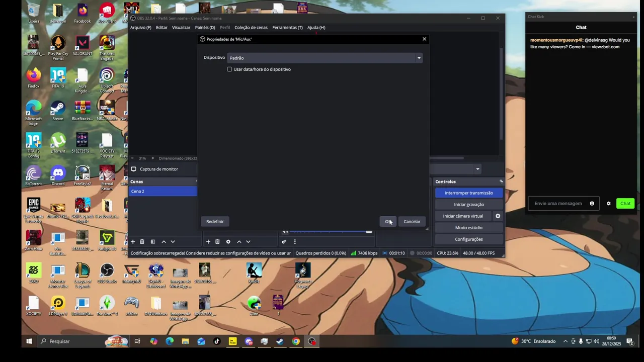
Task: Enable 'Usar data/hora do dispositivo' checkbox
Action: [x=229, y=69]
